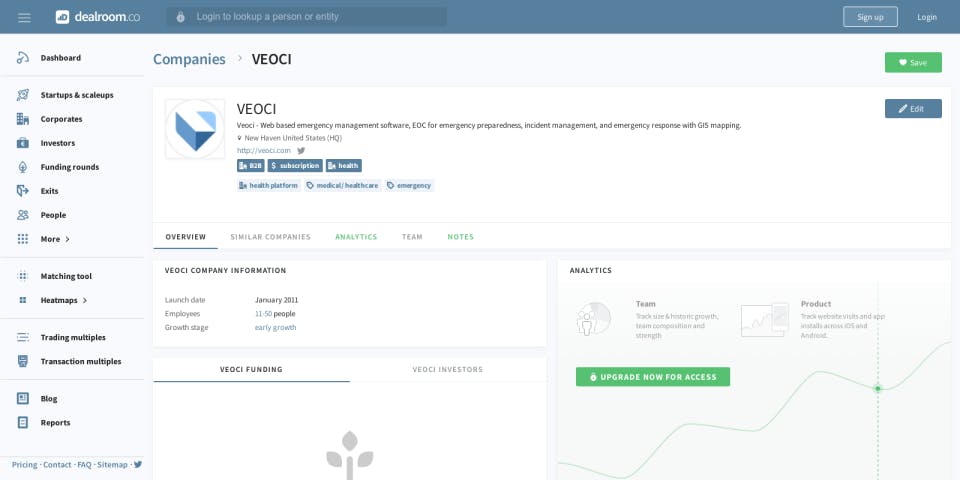Screen dimensions: 960x480
Task: Click the Sign up button
Action: pyautogui.click(x=870, y=17)
